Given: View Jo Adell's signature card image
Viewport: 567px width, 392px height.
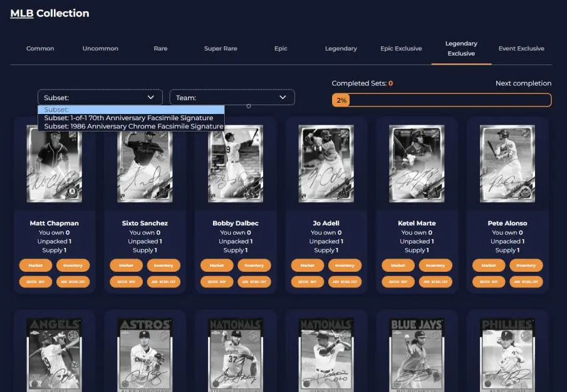Looking at the screenshot, I should (x=326, y=163).
